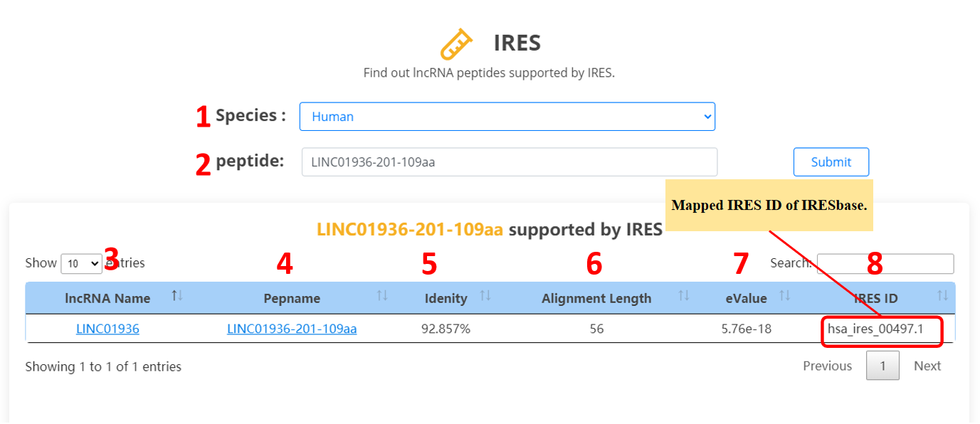Go to the Previous results page
This screenshot has width=980, height=424.
[827, 366]
